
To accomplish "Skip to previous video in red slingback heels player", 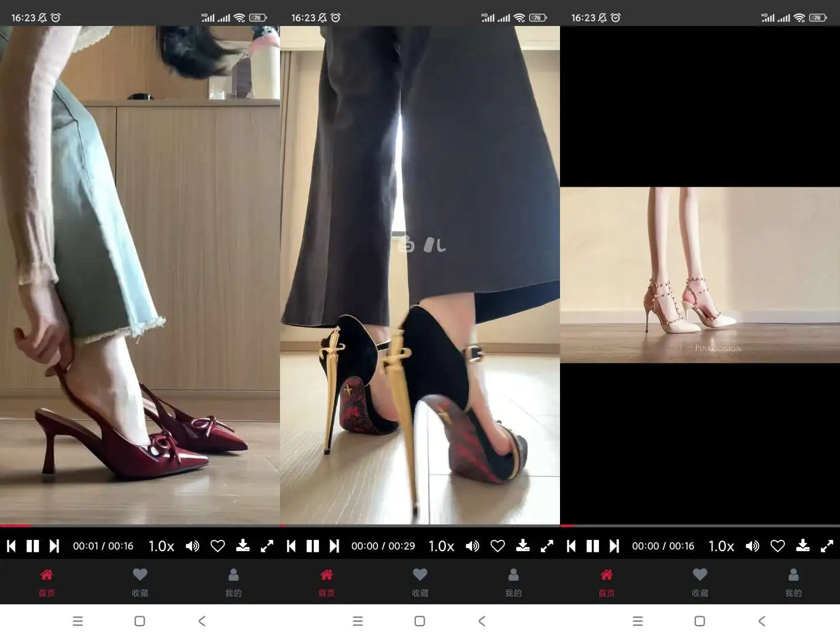I will tap(11, 546).
